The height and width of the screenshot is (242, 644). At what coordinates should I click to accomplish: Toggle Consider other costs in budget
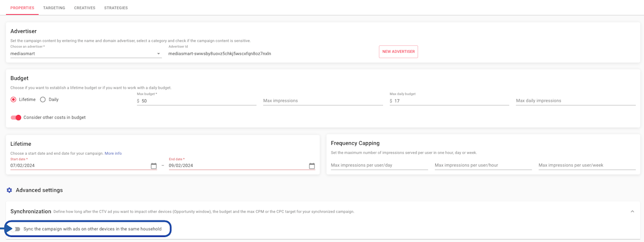[16, 117]
